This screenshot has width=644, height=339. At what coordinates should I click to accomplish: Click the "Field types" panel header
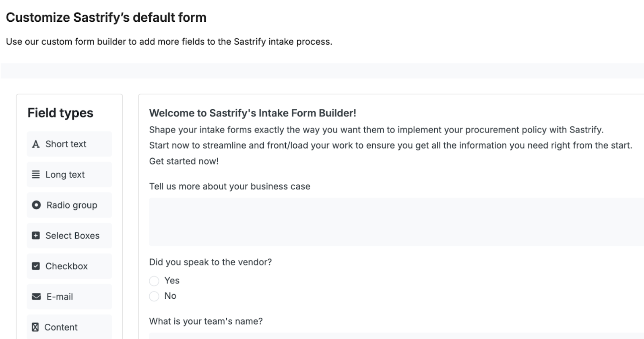coord(60,113)
